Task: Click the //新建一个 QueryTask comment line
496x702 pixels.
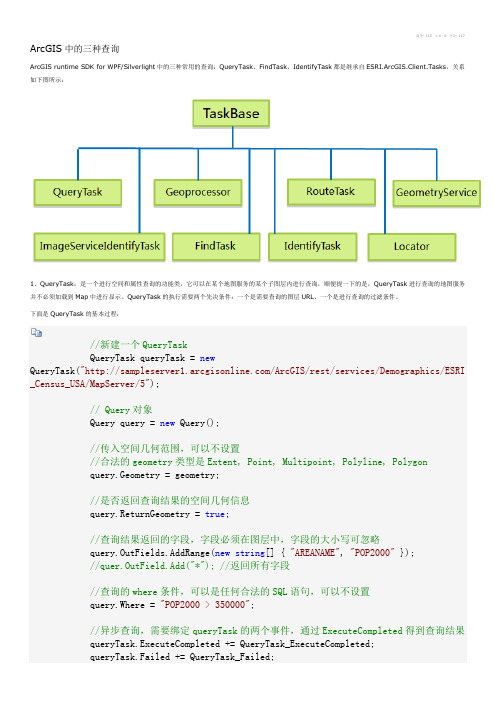Action: click(x=139, y=345)
